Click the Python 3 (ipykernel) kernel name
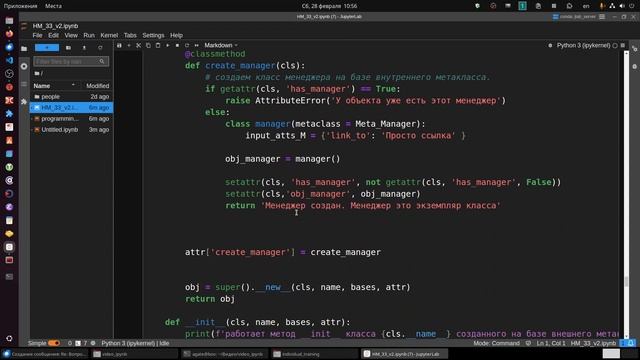 click(x=583, y=45)
